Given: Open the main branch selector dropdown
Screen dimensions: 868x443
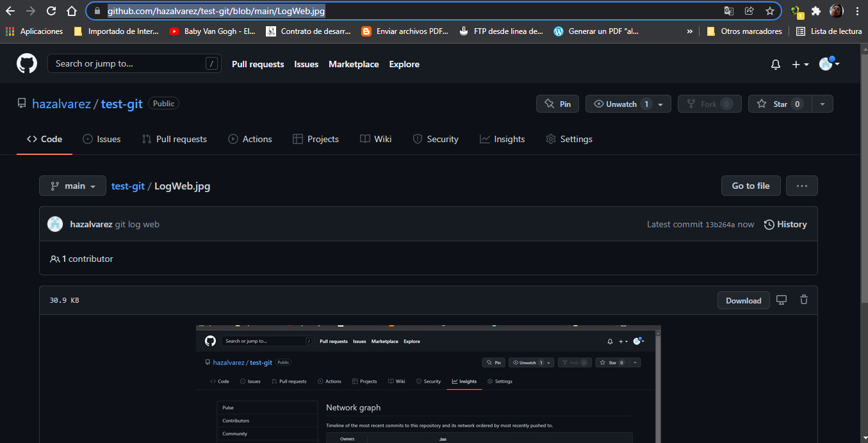Looking at the screenshot, I should coord(72,186).
